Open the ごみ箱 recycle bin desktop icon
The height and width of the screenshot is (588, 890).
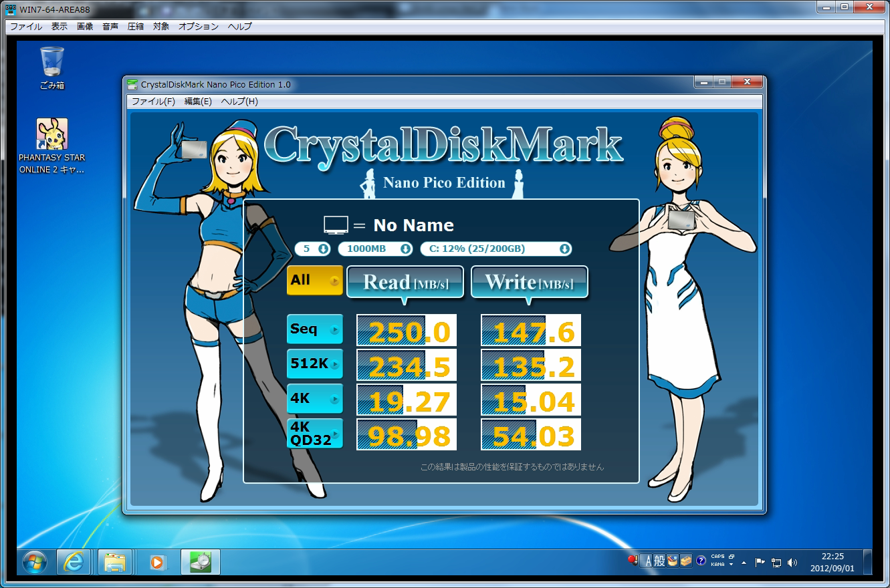tap(52, 67)
